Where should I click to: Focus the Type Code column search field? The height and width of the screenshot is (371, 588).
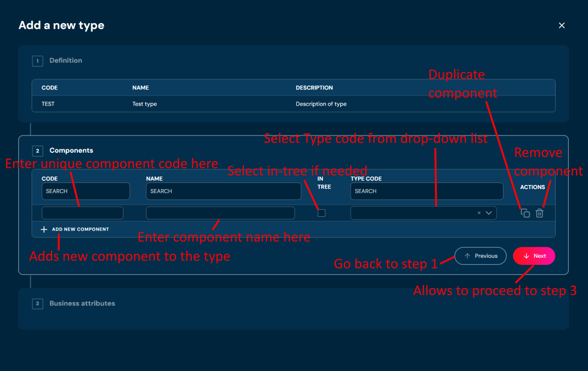[x=427, y=191]
